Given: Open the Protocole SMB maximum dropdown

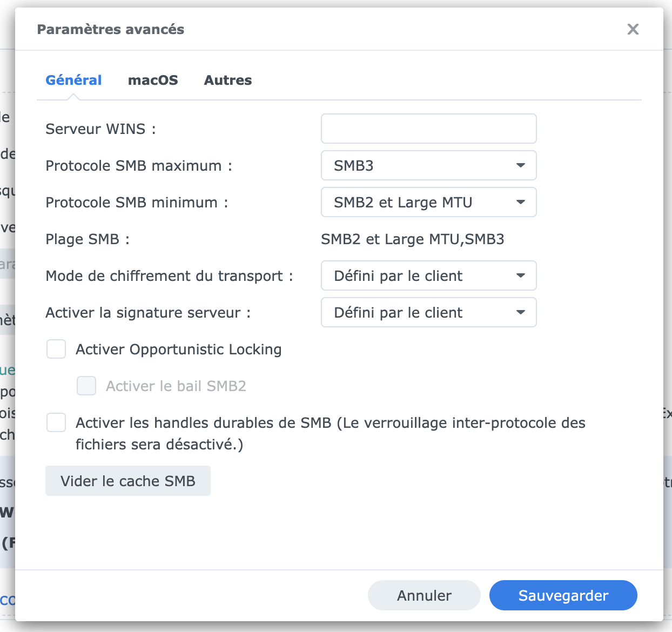Looking at the screenshot, I should click(x=428, y=165).
